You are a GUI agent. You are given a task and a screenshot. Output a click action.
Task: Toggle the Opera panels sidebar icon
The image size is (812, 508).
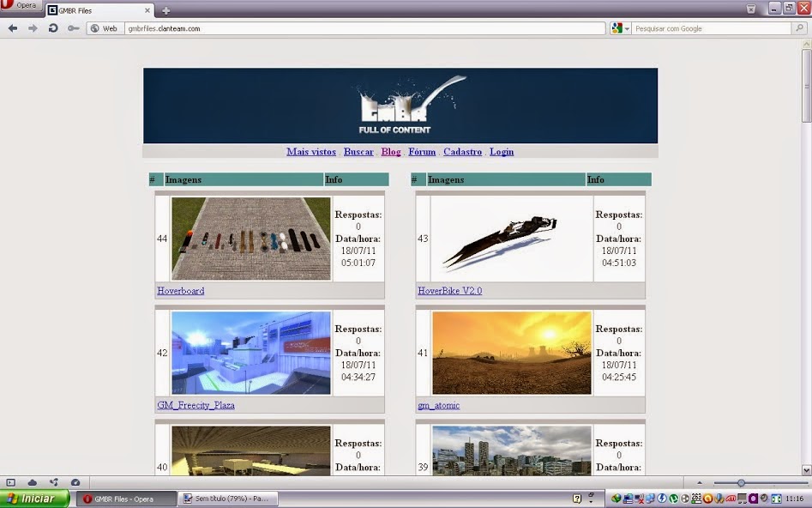[11, 483]
